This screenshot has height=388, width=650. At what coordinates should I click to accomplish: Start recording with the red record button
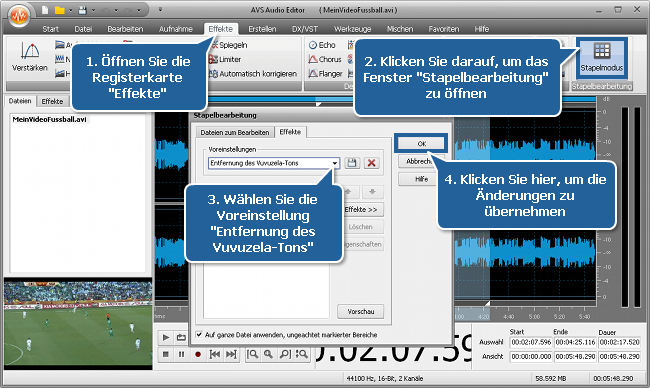click(198, 354)
